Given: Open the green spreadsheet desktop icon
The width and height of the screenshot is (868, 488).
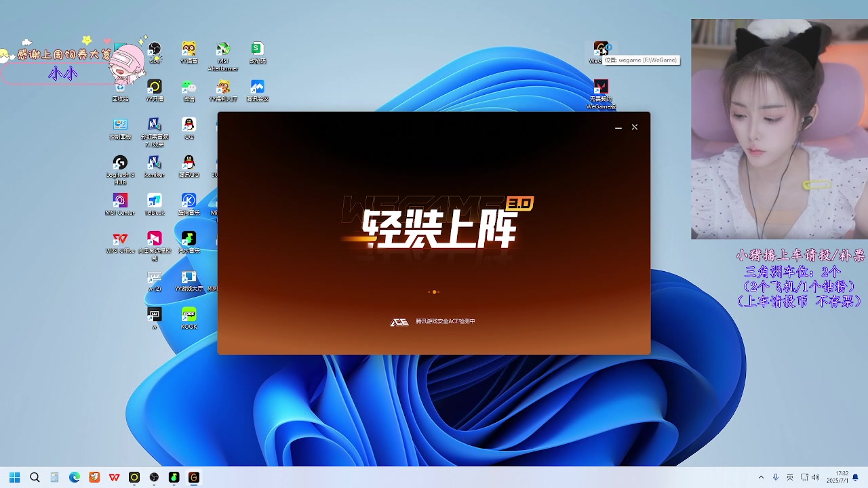Looking at the screenshot, I should [257, 52].
